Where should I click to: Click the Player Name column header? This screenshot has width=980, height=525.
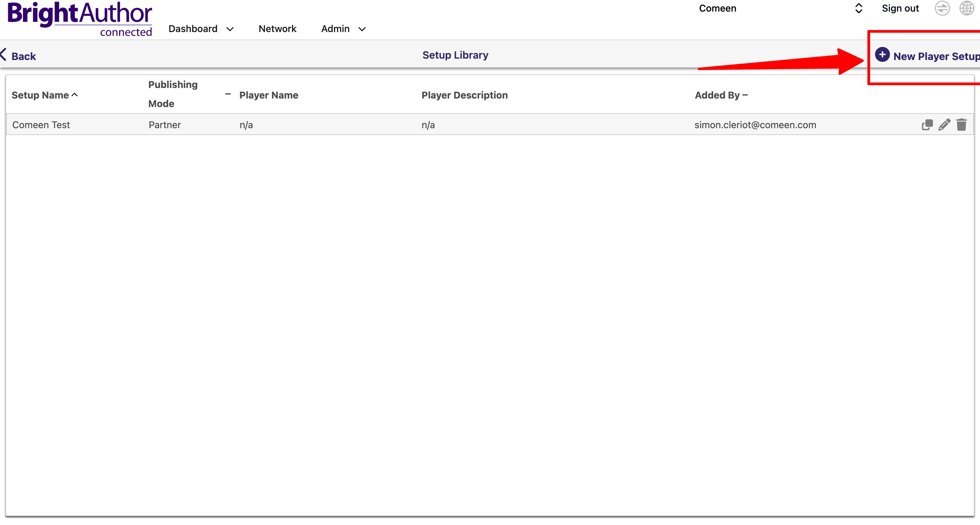(269, 95)
